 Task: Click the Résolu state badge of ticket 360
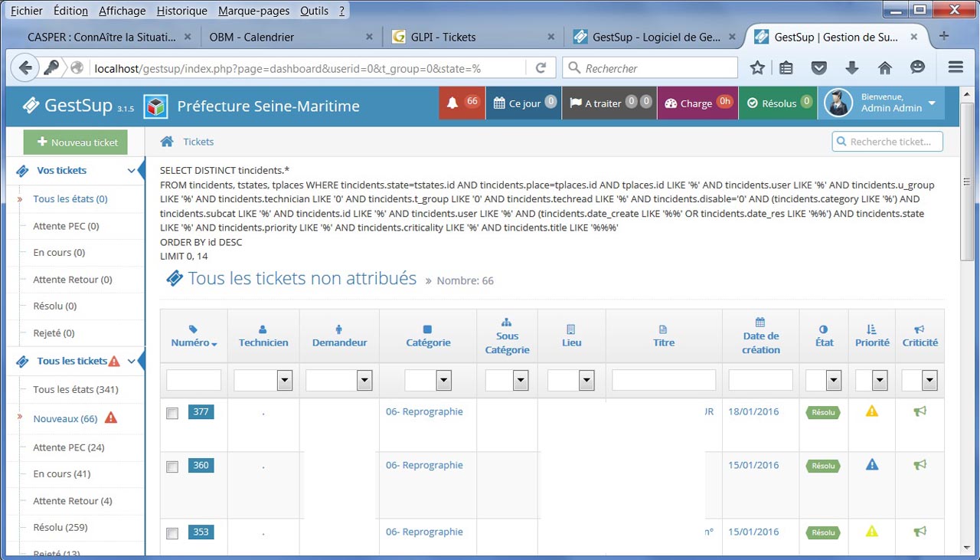click(823, 466)
